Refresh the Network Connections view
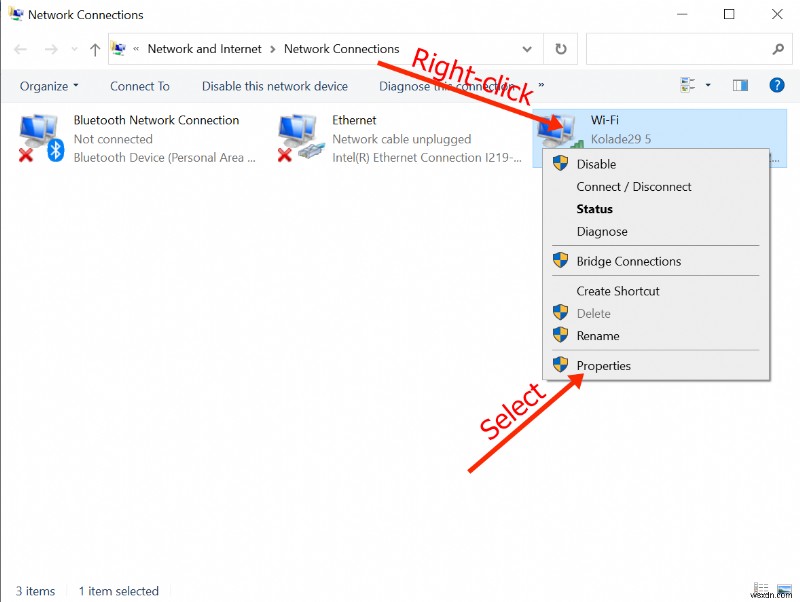The height and width of the screenshot is (602, 800). tap(560, 48)
